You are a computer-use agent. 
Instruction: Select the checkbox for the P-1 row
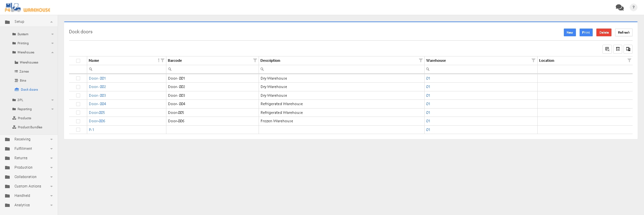78,130
